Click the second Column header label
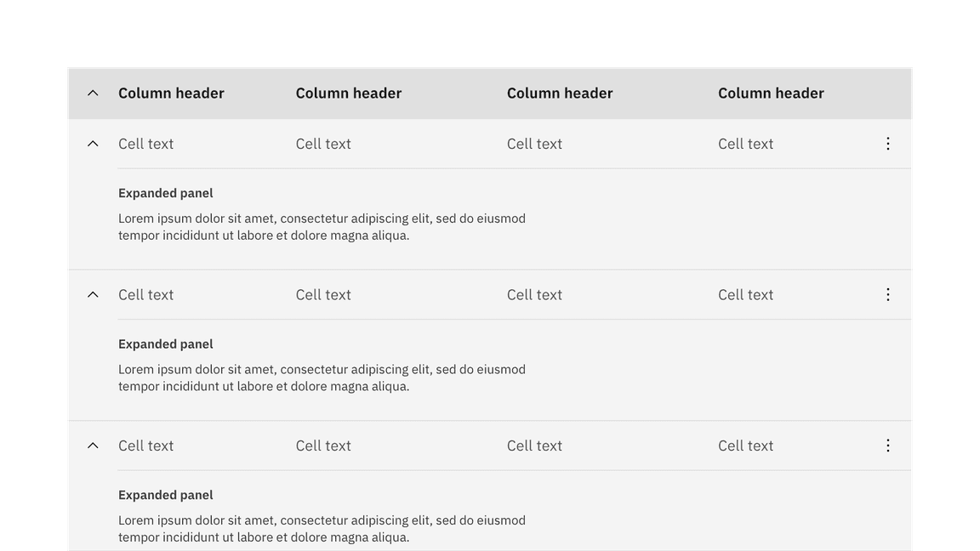The height and width of the screenshot is (551, 980). click(x=349, y=93)
